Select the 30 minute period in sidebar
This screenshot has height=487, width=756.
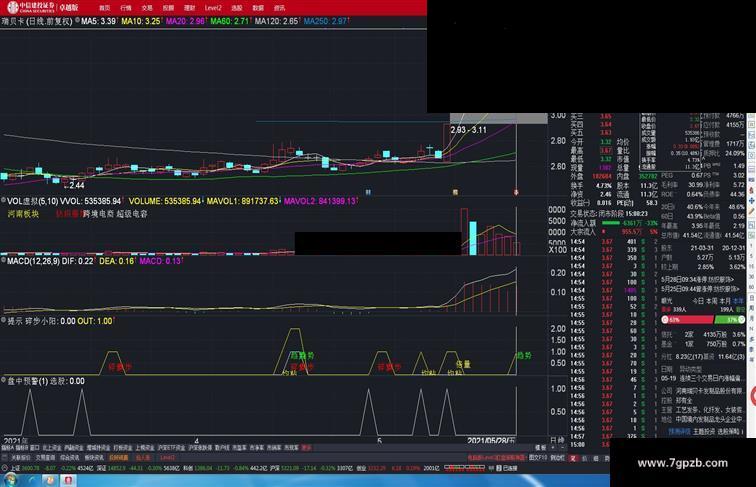point(751,277)
